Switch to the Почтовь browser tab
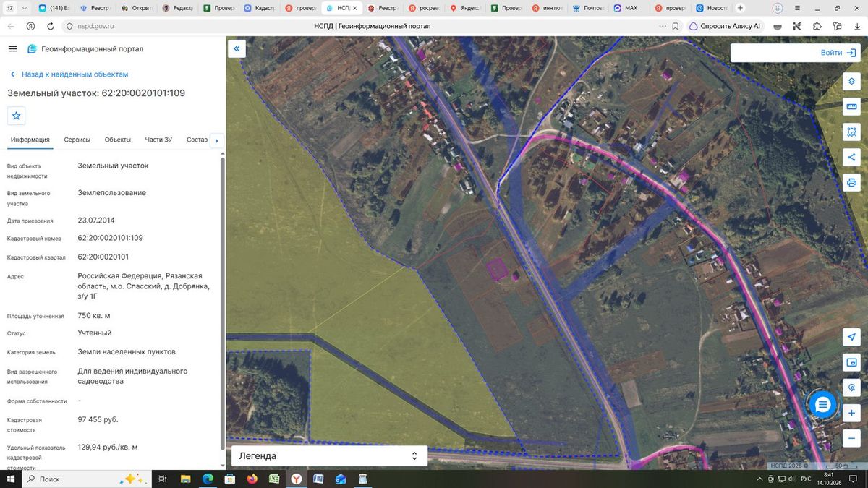 click(587, 8)
